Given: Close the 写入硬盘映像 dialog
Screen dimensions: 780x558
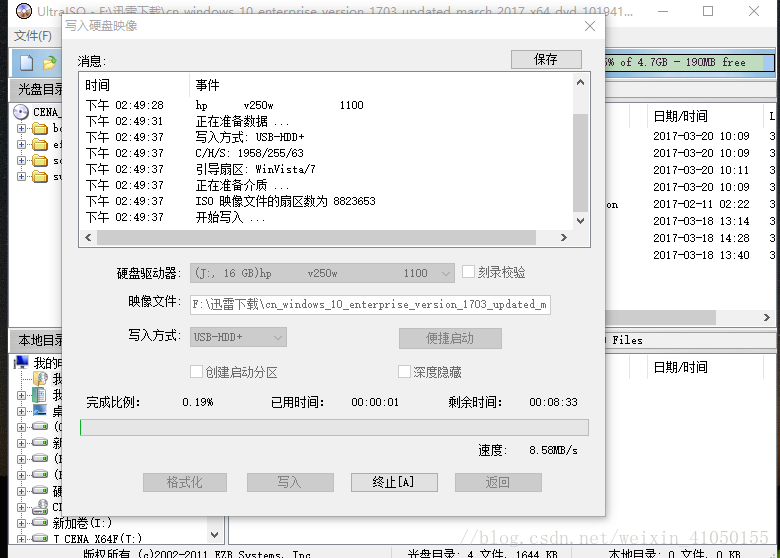Looking at the screenshot, I should (589, 26).
